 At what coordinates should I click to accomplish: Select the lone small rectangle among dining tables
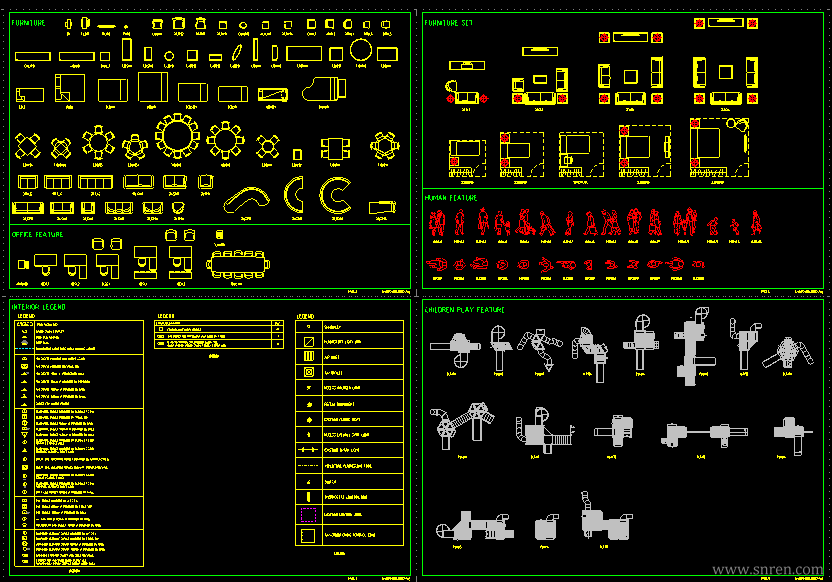(297, 154)
